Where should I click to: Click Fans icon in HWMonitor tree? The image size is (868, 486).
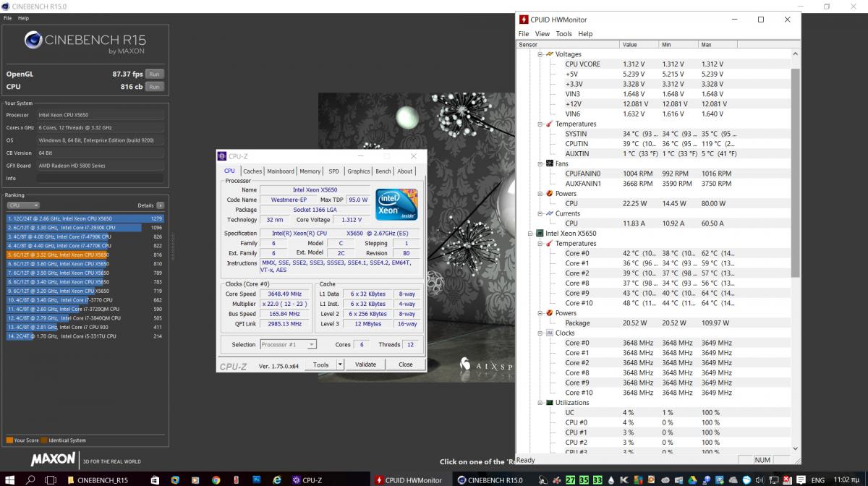pos(550,163)
